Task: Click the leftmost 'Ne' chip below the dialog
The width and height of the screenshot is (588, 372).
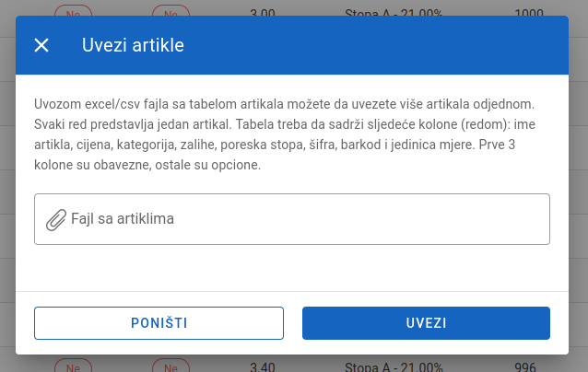Action: click(73, 365)
